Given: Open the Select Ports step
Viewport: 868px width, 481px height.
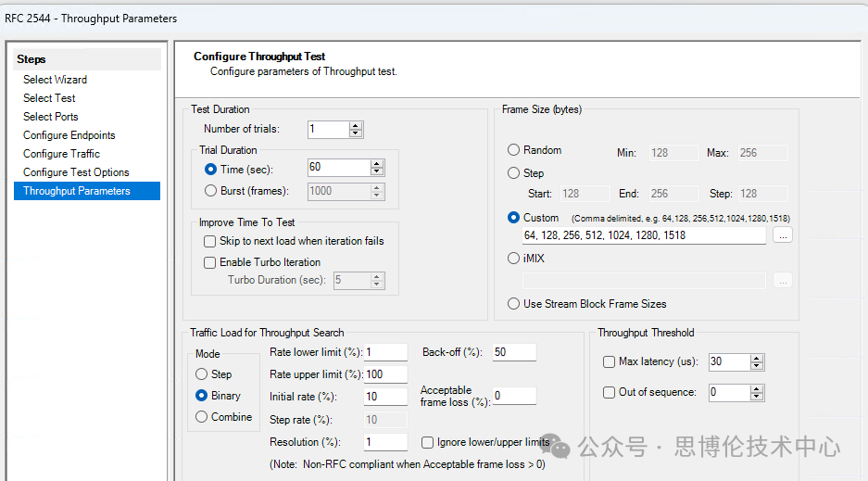Looking at the screenshot, I should click(51, 117).
